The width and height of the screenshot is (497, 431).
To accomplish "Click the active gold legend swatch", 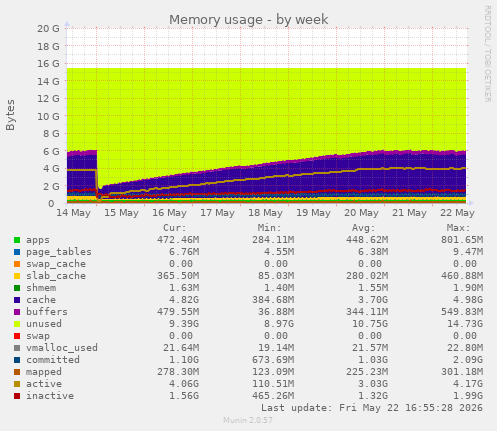I will coord(17,384).
